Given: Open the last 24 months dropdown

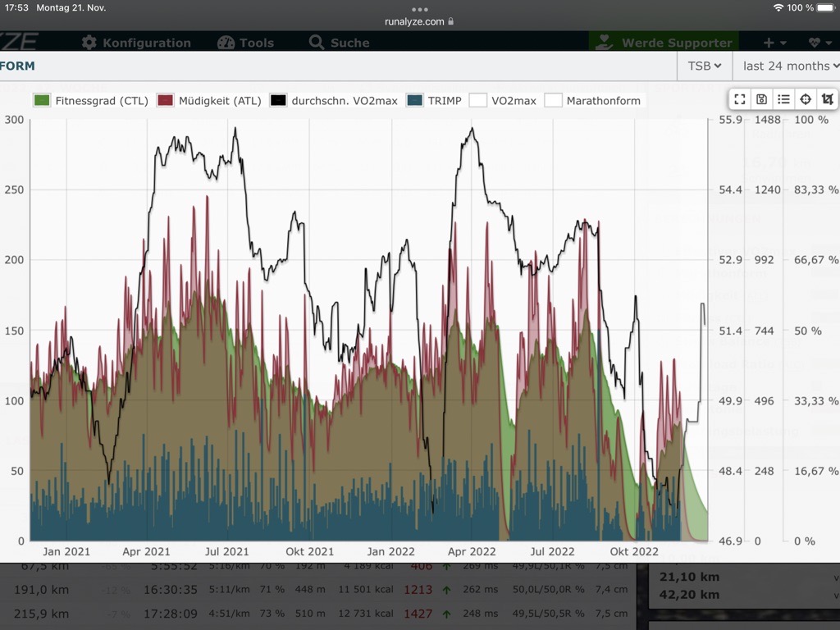Looking at the screenshot, I should pos(790,66).
